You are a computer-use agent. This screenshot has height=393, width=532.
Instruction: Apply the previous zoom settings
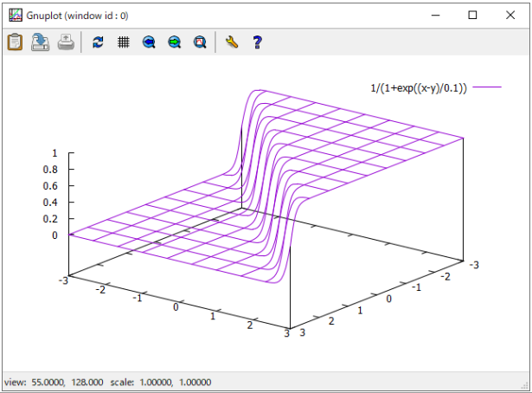click(x=149, y=42)
